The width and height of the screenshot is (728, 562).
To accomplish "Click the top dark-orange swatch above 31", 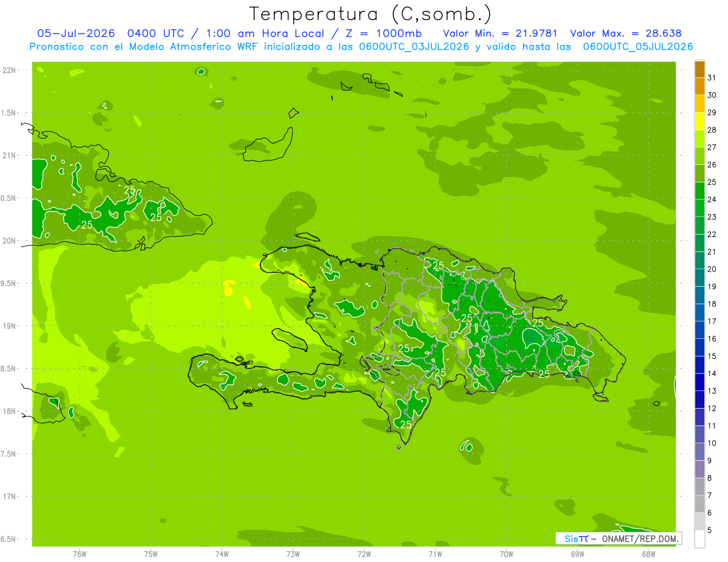I will point(699,69).
